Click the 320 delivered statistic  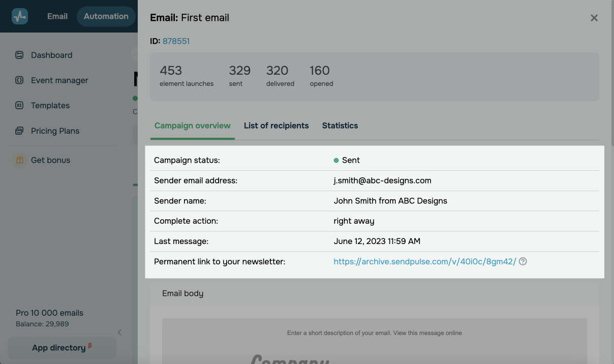click(x=280, y=75)
